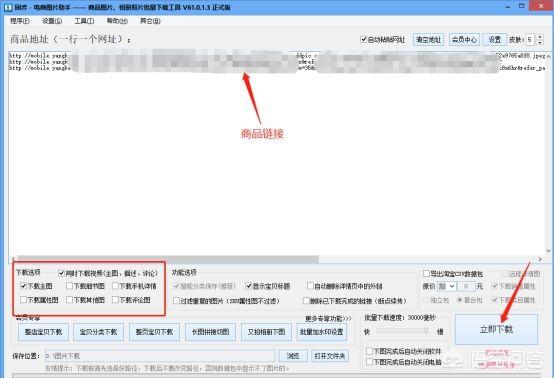This screenshot has height=379, width=554.
Task: Open the 设置(S) menu
Action: click(52, 21)
